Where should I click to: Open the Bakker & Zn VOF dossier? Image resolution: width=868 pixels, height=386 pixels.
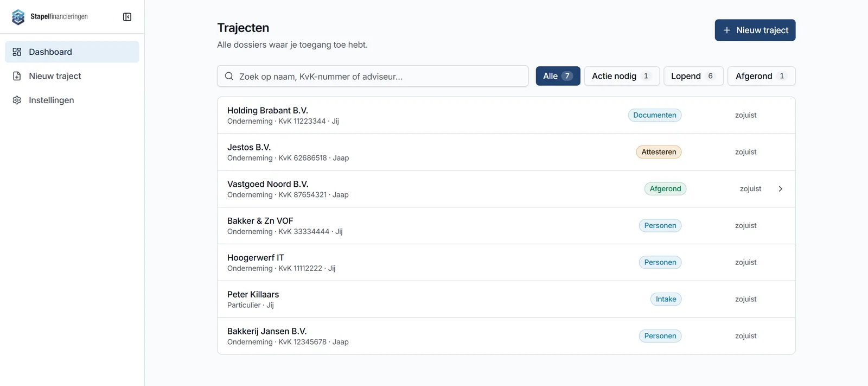pyautogui.click(x=506, y=225)
